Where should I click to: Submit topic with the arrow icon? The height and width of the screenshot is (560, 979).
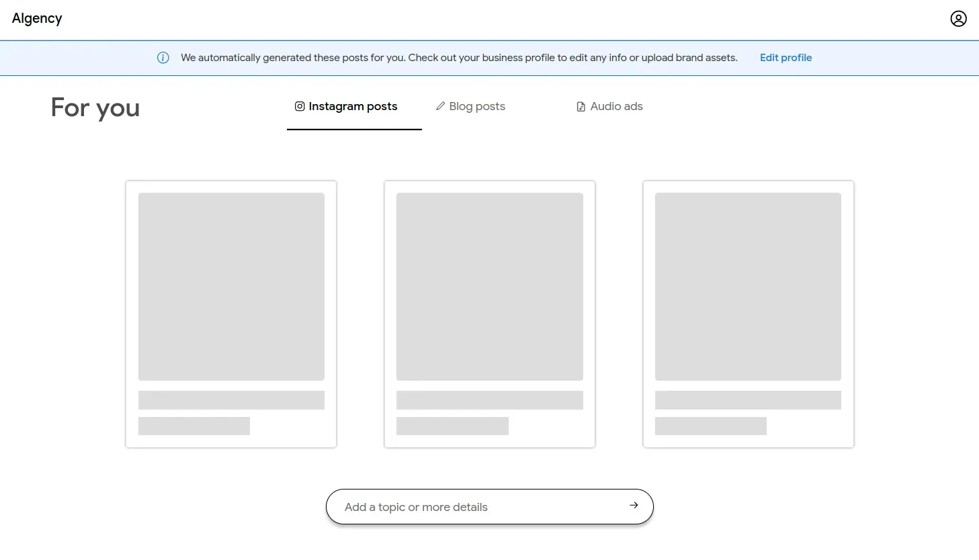pos(634,505)
